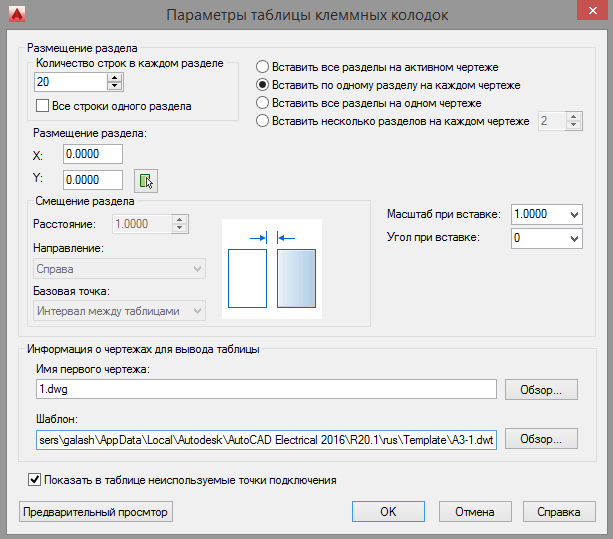This screenshot has height=539, width=613.
Task: Open help with the 'Справка' button
Action: 559,512
